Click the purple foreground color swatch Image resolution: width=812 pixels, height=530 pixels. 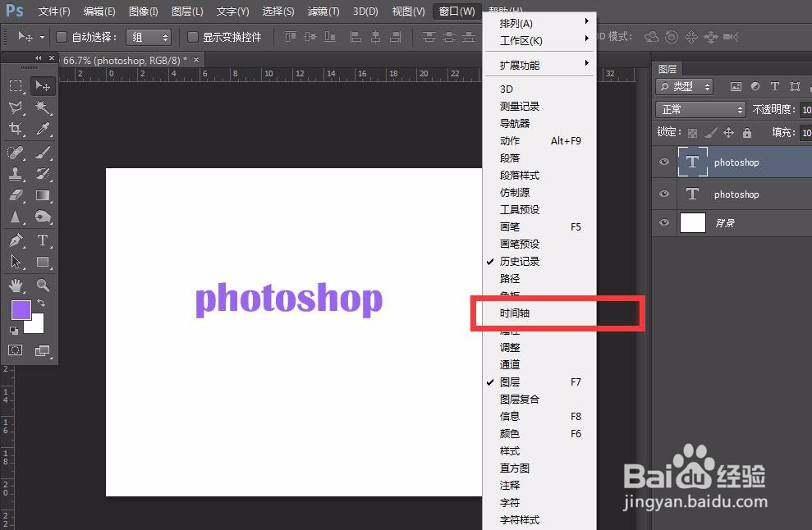pyautogui.click(x=21, y=309)
